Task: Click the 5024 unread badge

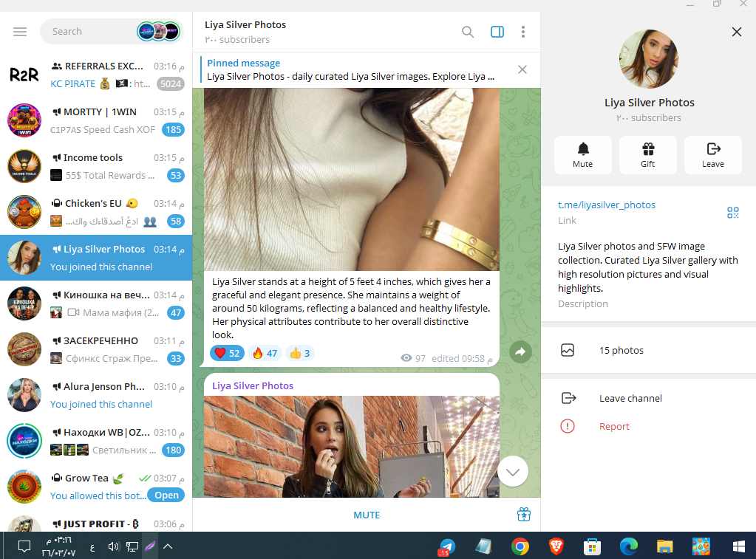Action: point(171,84)
